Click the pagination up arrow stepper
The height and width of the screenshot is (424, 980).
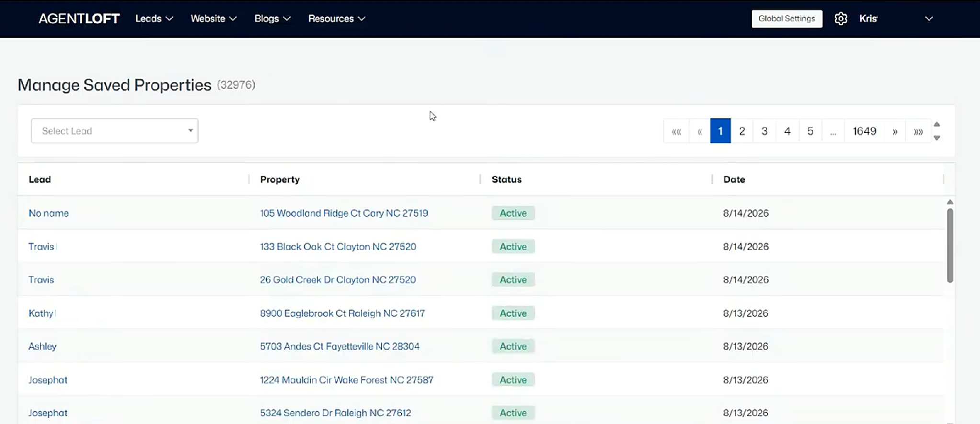coord(937,124)
